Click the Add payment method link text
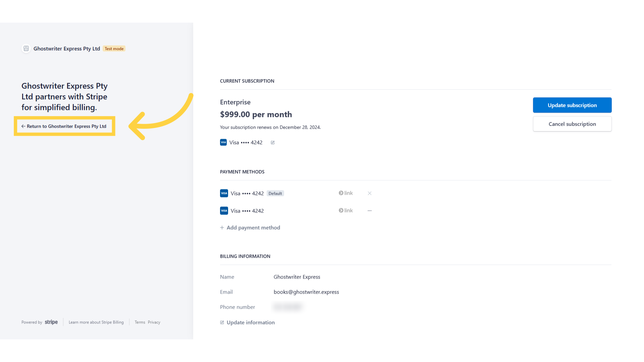This screenshot has height=362, width=644. point(253,228)
